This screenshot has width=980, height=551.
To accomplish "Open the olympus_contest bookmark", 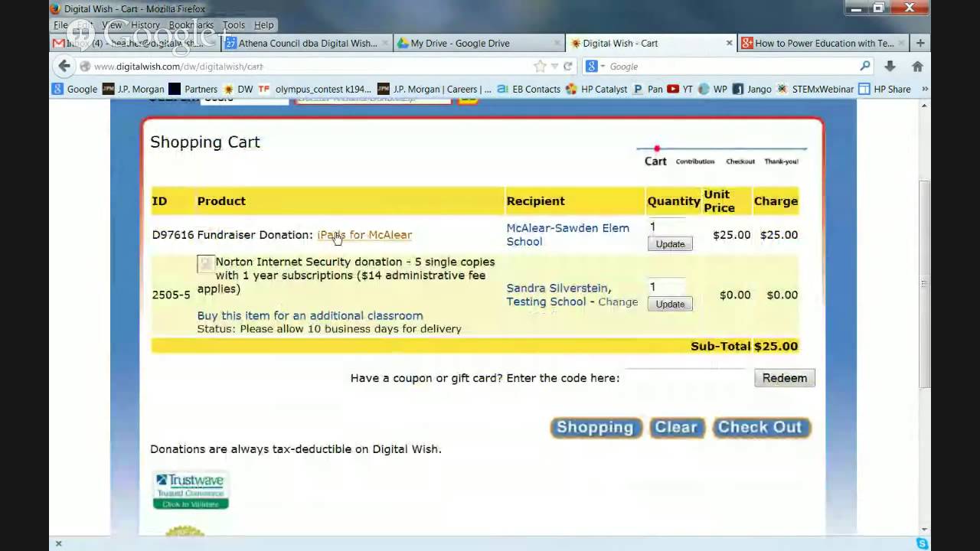I will (316, 89).
